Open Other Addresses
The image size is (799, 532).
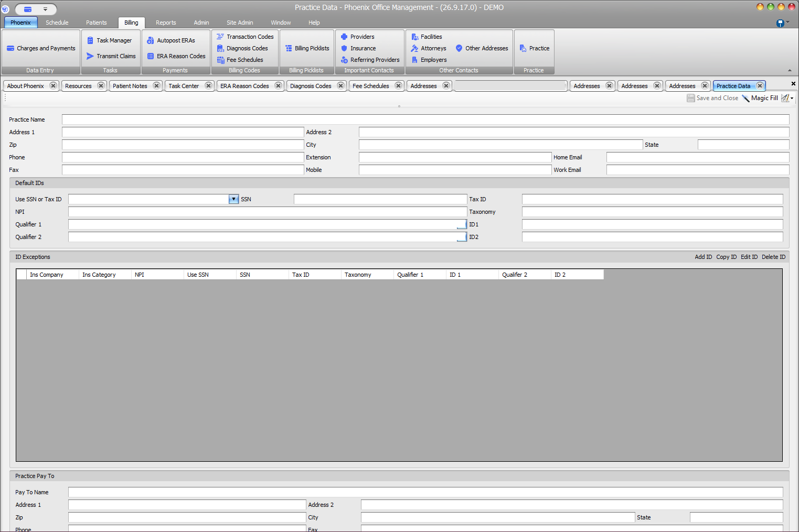pyautogui.click(x=482, y=48)
